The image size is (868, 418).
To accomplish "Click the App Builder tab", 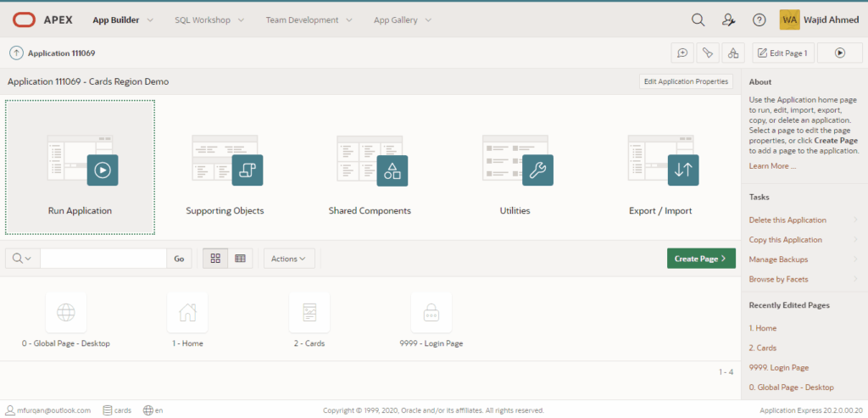I will click(115, 20).
